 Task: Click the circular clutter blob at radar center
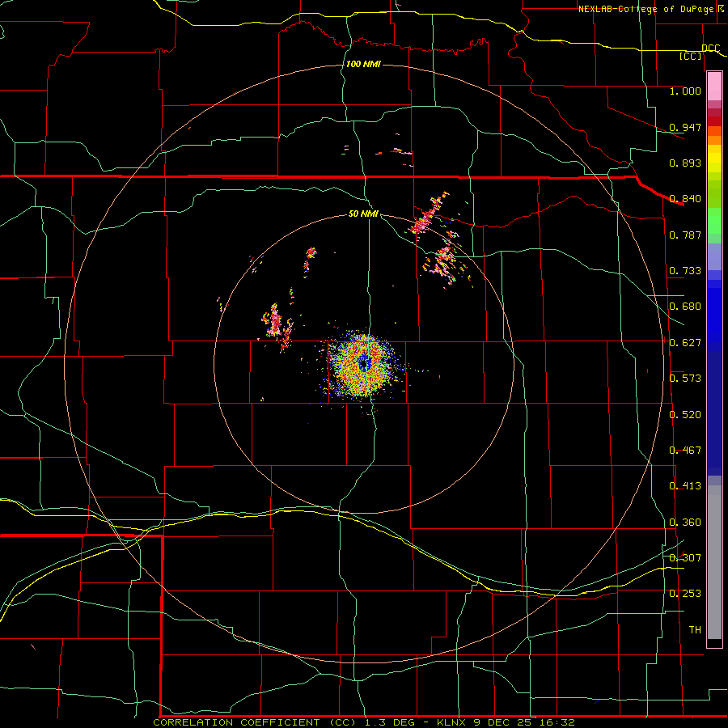coord(363,365)
